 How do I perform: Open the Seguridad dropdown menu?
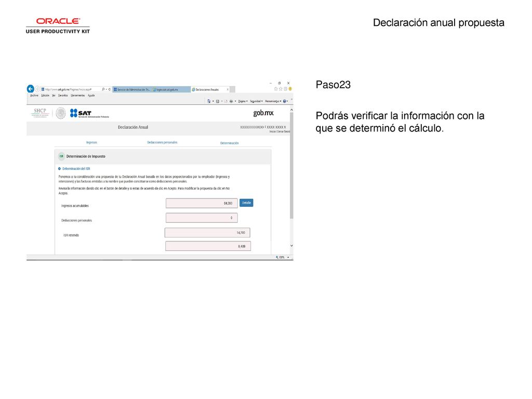257,101
